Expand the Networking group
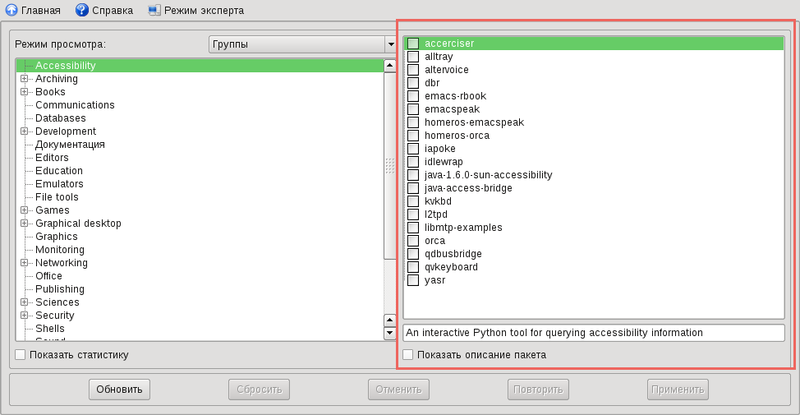 tap(24, 263)
